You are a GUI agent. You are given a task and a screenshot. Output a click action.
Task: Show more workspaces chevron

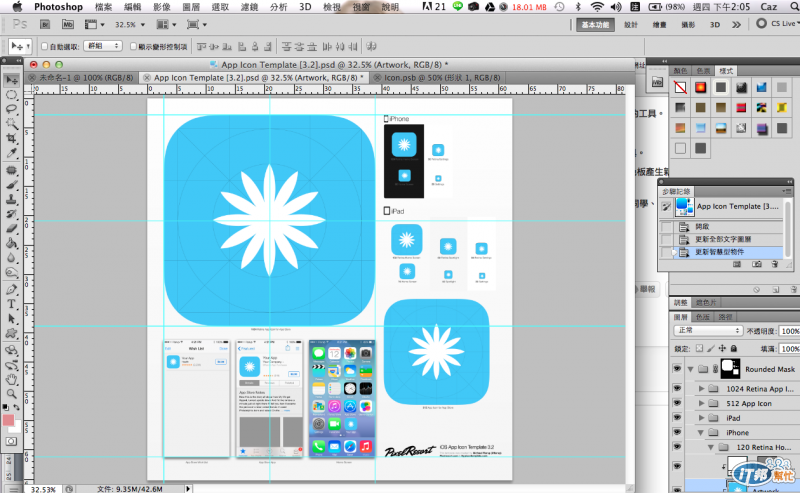tap(736, 24)
